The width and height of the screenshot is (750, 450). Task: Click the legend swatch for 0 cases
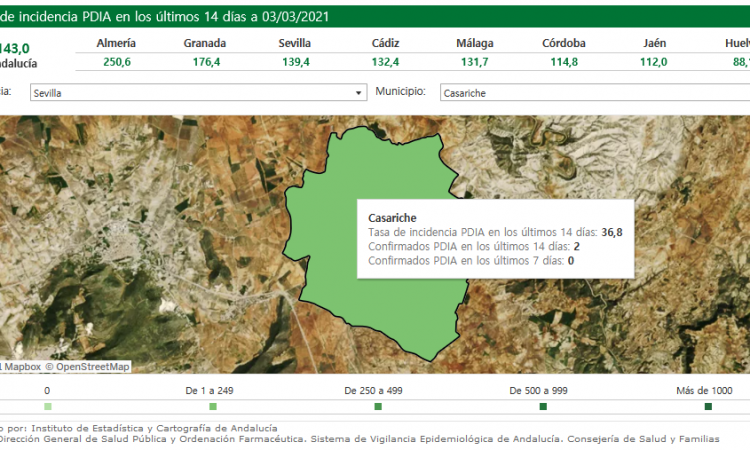pos(47,407)
